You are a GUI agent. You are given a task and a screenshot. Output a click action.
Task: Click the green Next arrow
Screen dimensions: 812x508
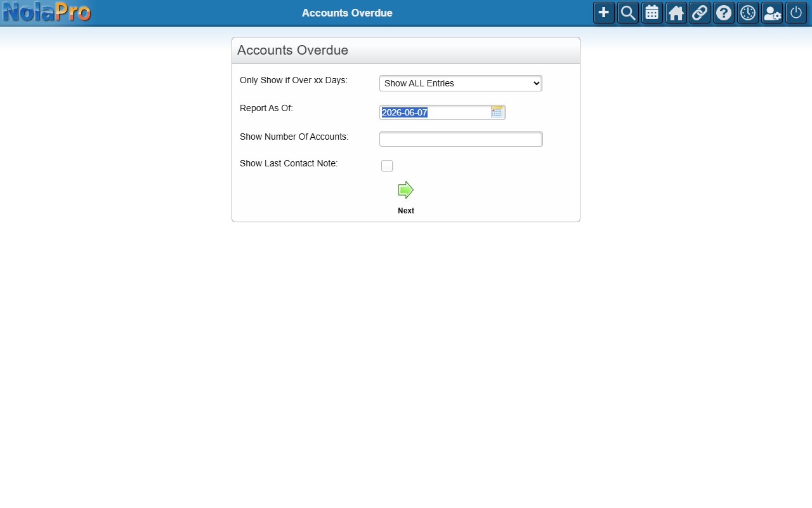pyautogui.click(x=406, y=190)
